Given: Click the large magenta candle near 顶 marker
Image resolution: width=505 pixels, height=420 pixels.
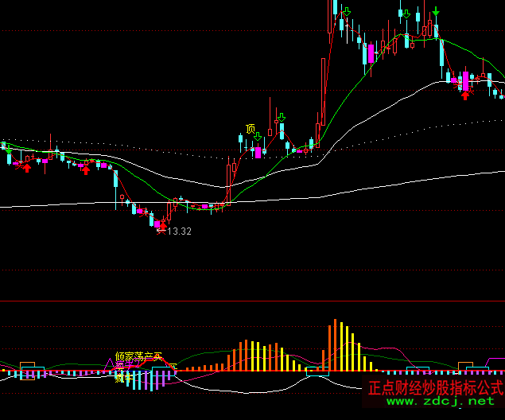Looking at the screenshot, I should (258, 151).
